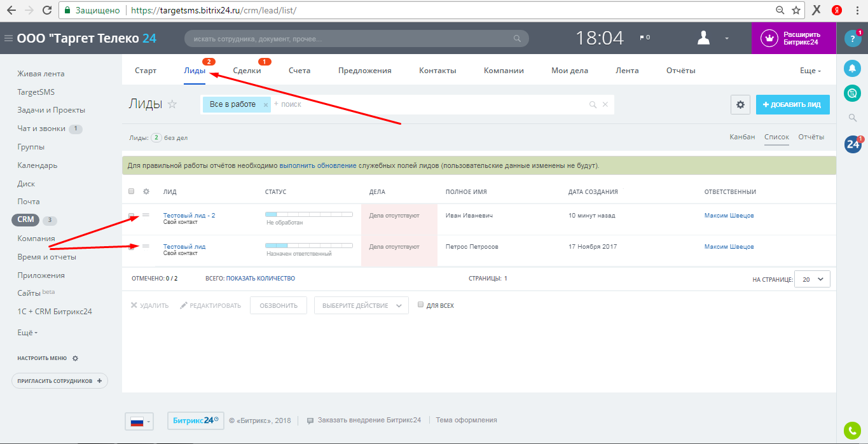Go back with the browser back arrow
Image resolution: width=868 pixels, height=444 pixels.
11,11
